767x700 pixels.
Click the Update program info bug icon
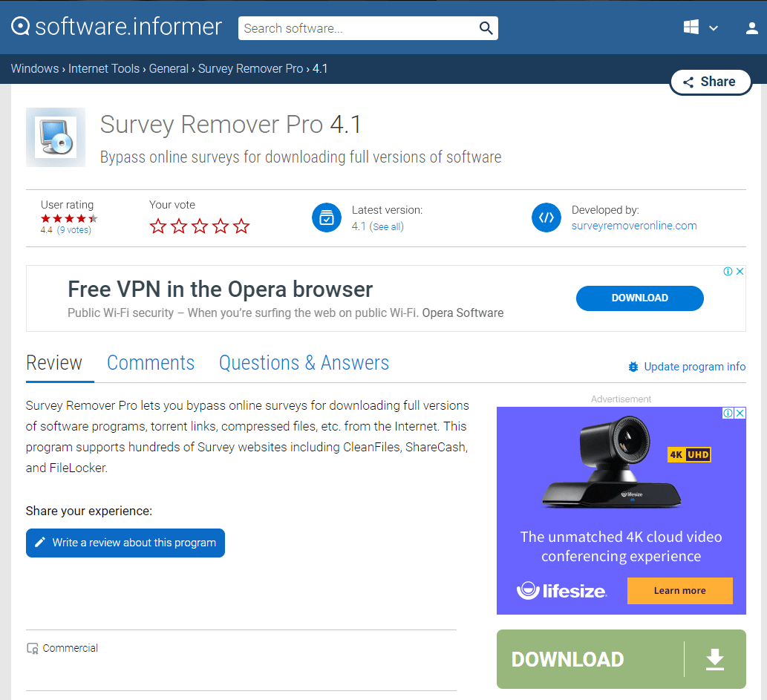[633, 367]
